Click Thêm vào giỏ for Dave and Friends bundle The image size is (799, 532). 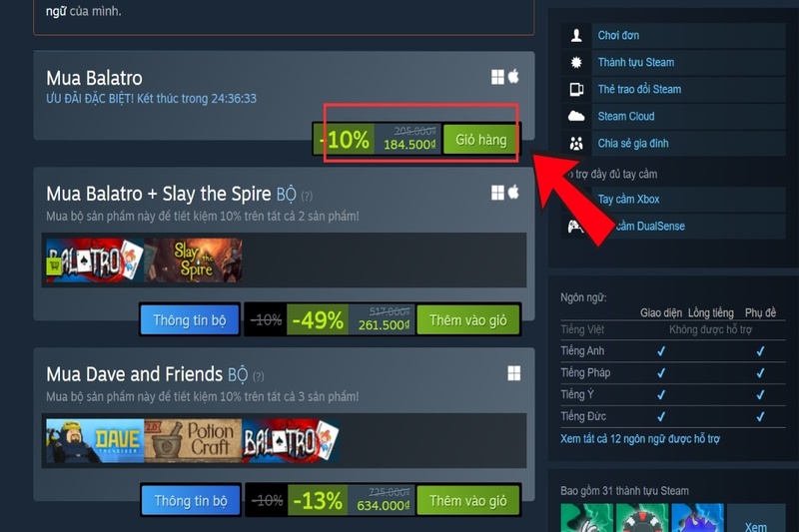[x=467, y=501]
